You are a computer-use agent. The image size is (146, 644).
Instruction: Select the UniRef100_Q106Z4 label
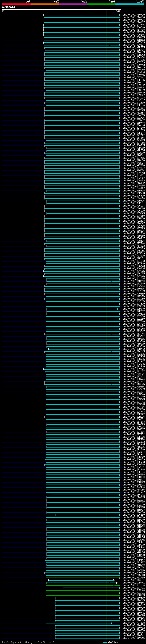pos(133,289)
